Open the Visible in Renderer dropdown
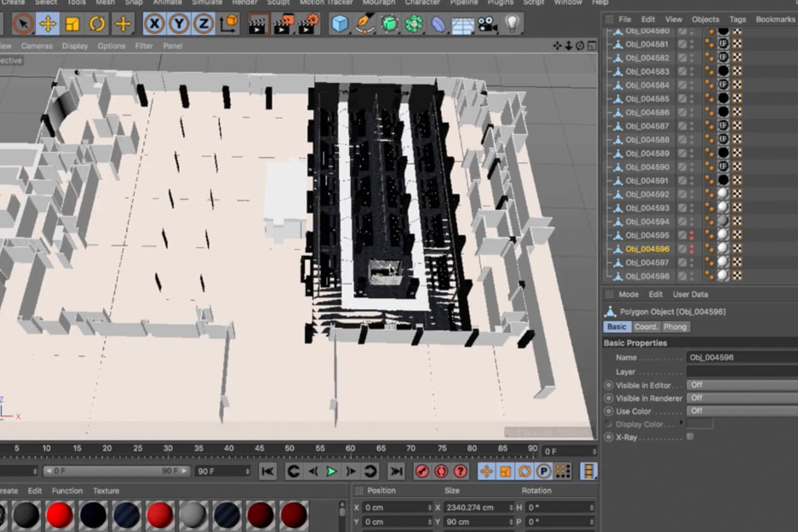This screenshot has height=532, width=798. (x=742, y=398)
